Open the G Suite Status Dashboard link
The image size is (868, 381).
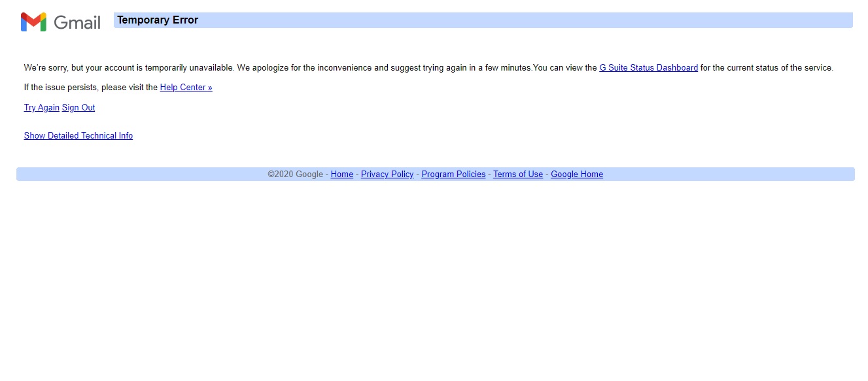coord(648,68)
